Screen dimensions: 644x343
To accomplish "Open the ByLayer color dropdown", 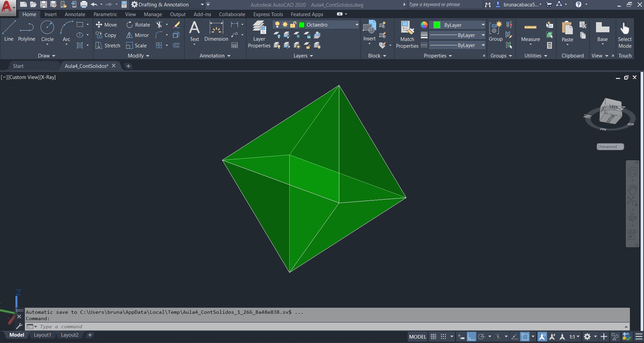I will click(x=483, y=25).
